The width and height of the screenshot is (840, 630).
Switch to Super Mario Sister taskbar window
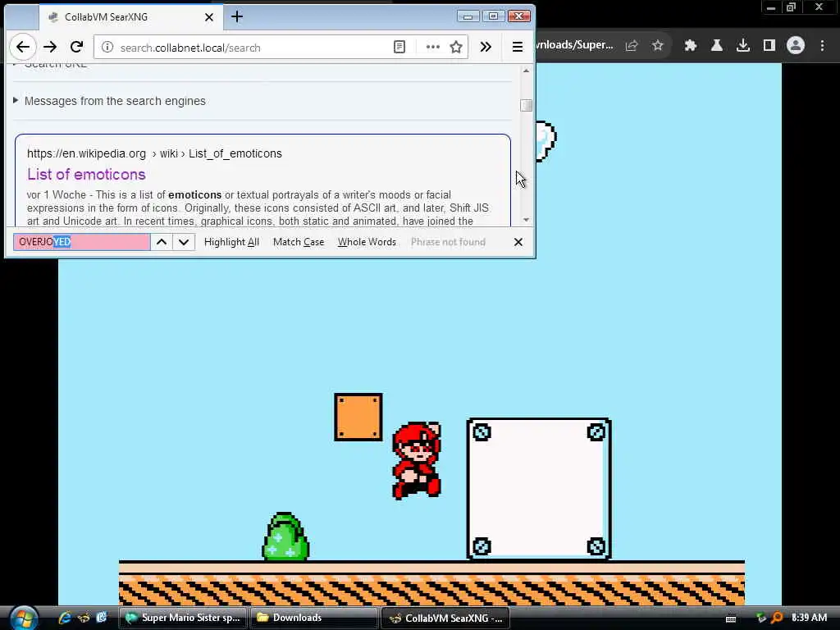click(183, 618)
